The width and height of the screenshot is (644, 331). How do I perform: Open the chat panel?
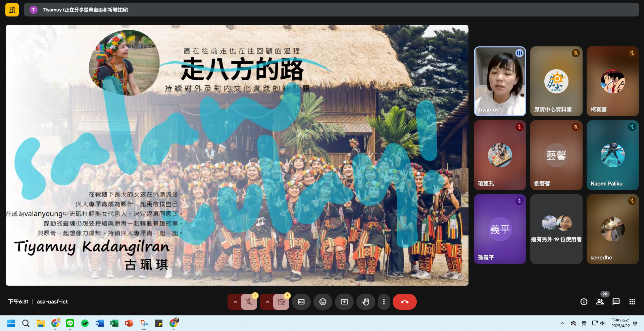[616, 302]
